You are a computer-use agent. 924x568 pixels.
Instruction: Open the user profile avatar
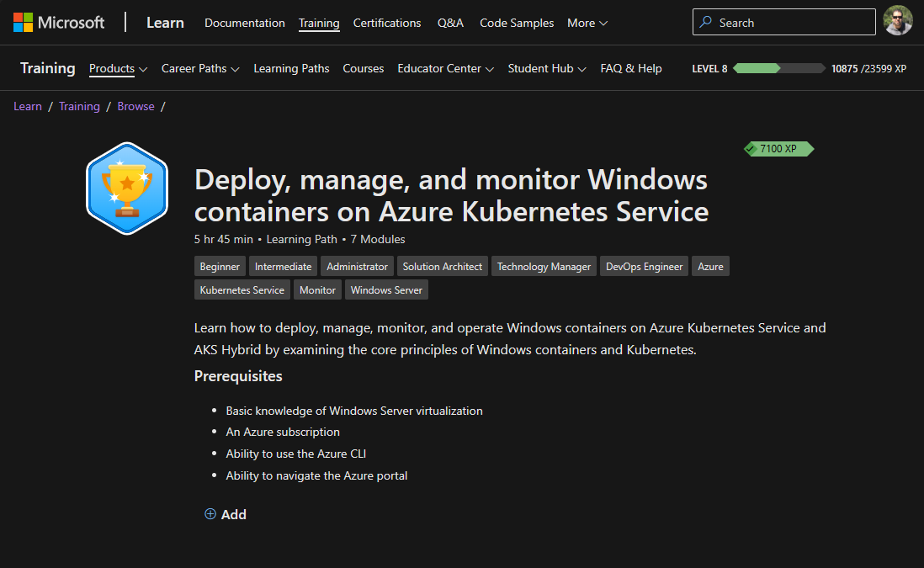coord(897,21)
